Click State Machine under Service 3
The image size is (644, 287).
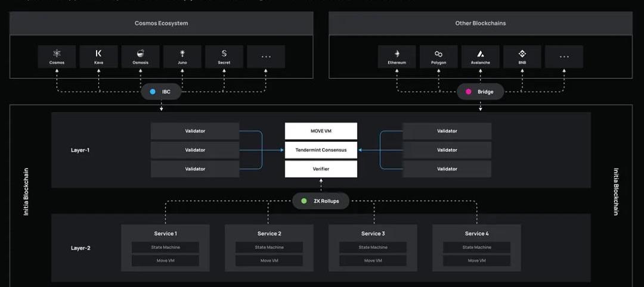(x=373, y=247)
